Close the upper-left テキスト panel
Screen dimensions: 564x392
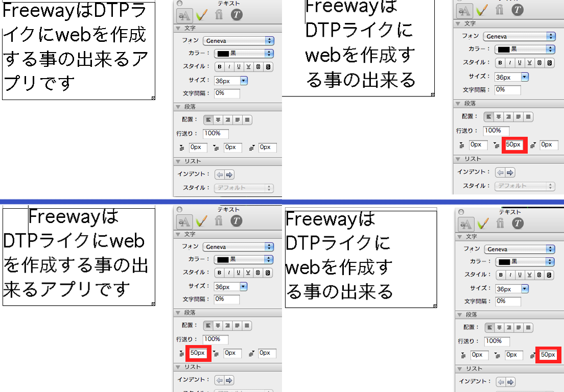(179, 3)
